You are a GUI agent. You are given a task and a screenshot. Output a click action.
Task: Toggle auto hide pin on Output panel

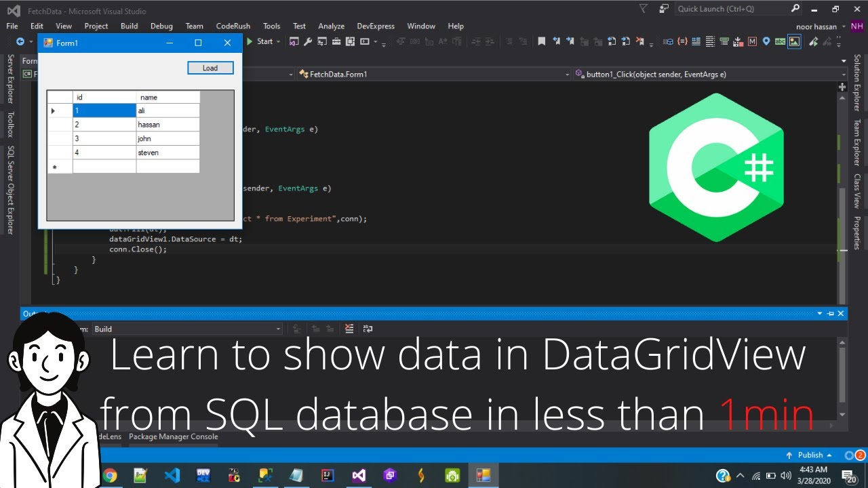(x=830, y=313)
